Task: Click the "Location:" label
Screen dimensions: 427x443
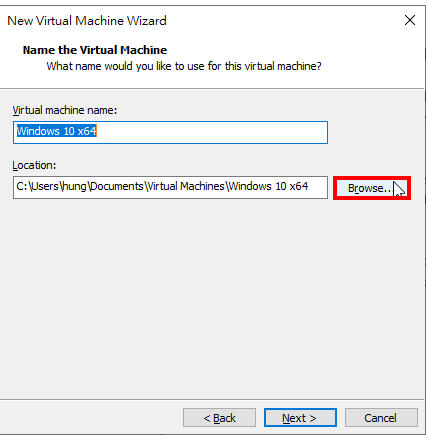Action: click(x=34, y=165)
